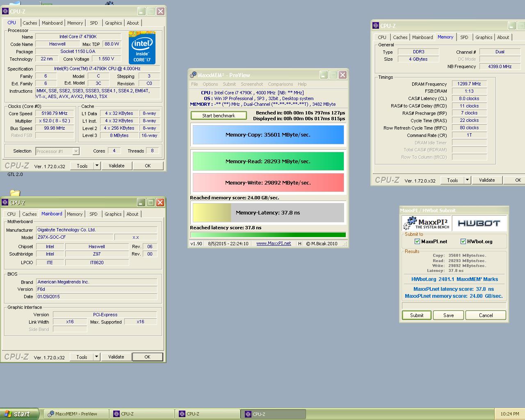Image resolution: width=525 pixels, height=420 pixels.
Task: Click OK in top-left CPU-Z window
Action: click(x=148, y=166)
